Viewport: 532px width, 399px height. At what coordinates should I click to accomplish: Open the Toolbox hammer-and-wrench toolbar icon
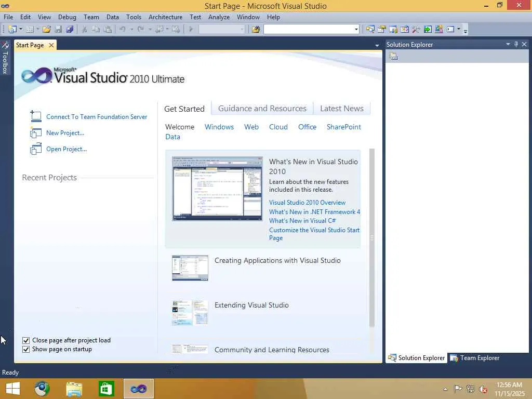[x=416, y=29]
